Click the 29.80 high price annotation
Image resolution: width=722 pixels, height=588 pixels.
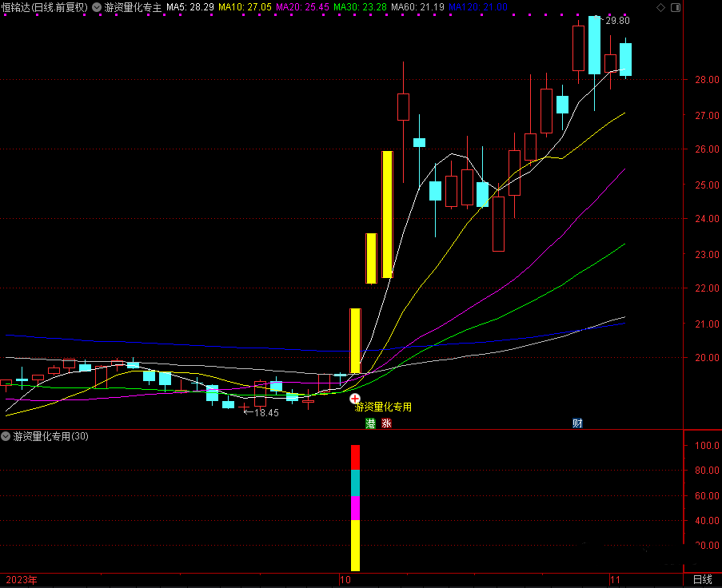click(616, 21)
